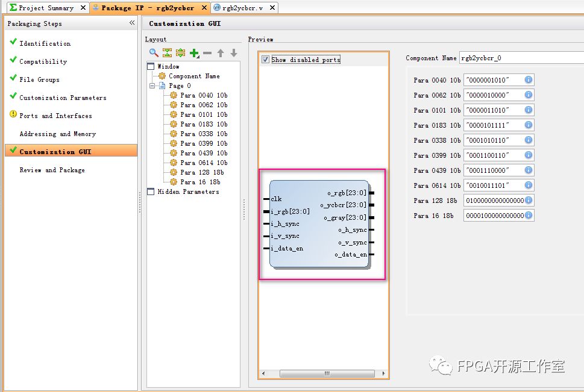Collapse the Packaging Steps panel with chevrons
Image resolution: width=584 pixels, height=392 pixels.
(132, 23)
